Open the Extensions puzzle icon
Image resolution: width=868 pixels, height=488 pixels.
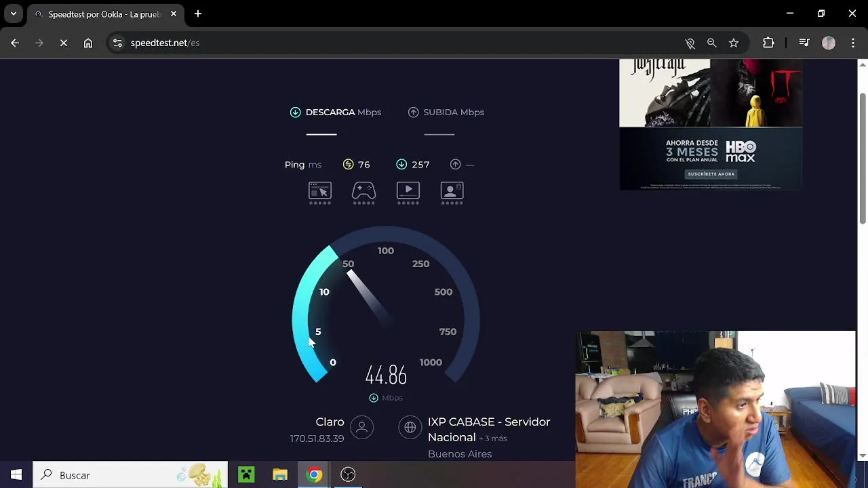click(x=768, y=43)
